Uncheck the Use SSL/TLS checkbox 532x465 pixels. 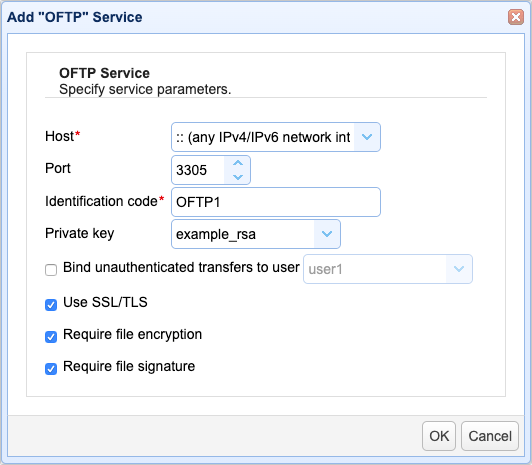[51, 305]
